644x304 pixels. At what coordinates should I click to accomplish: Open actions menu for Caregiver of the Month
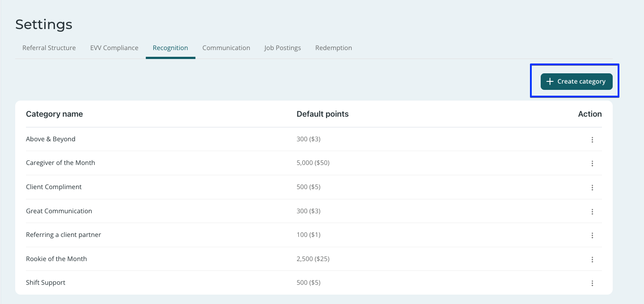[592, 163]
